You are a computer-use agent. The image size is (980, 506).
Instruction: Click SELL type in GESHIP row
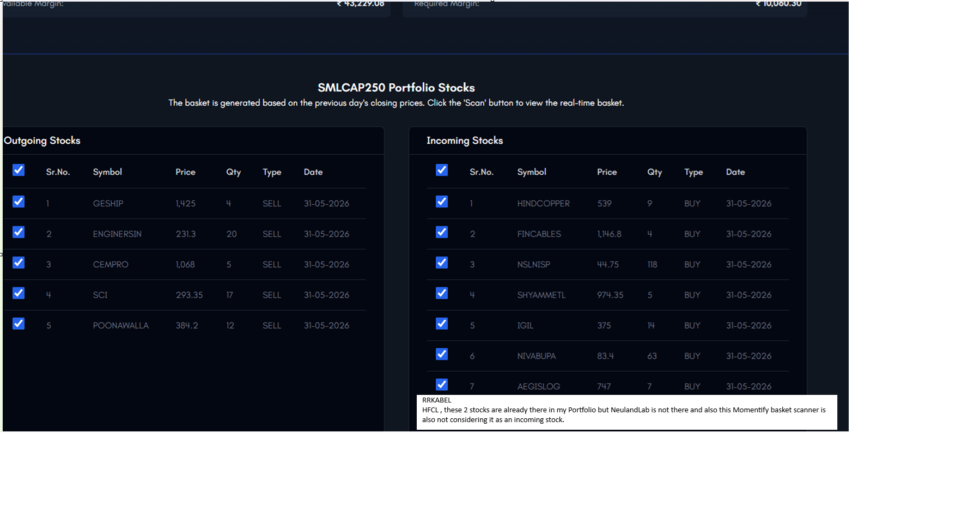click(272, 203)
